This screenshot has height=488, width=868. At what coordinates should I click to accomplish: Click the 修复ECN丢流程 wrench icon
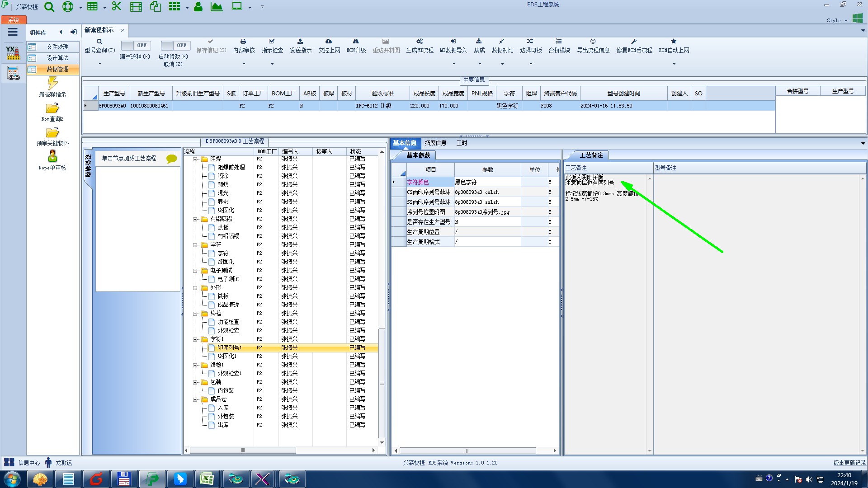[634, 42]
